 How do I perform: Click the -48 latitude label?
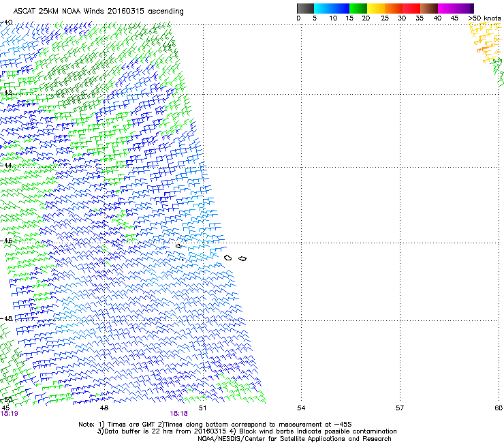coord(6,318)
